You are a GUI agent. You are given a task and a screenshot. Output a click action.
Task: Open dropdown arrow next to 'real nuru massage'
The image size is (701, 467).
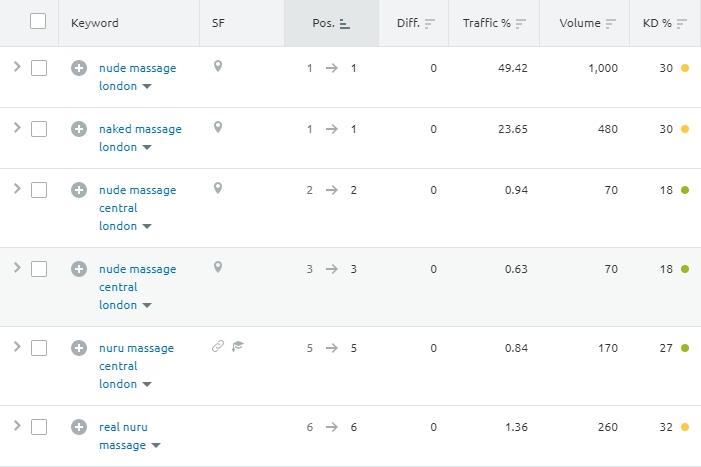[x=156, y=445]
